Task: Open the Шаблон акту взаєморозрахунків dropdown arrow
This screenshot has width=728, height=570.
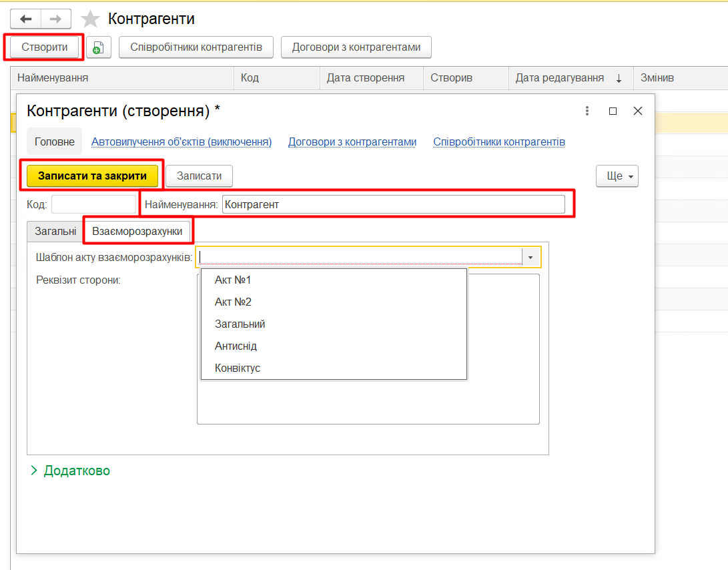Action: (x=530, y=257)
